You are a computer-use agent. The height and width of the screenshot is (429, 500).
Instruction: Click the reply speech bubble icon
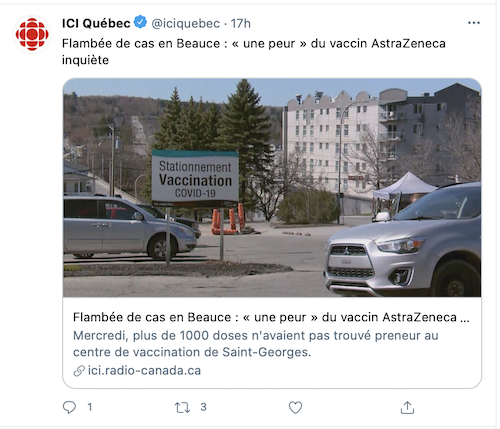point(69,407)
